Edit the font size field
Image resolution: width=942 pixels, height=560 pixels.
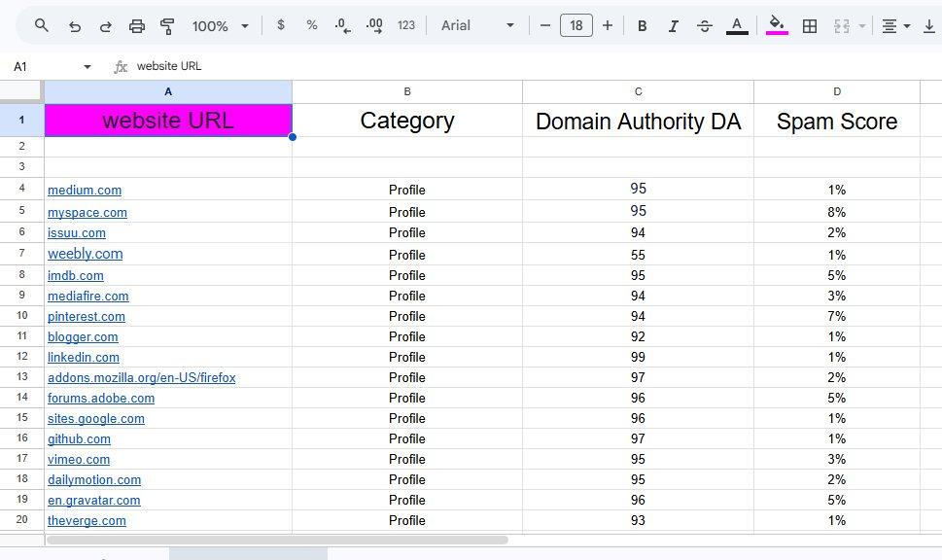(576, 26)
